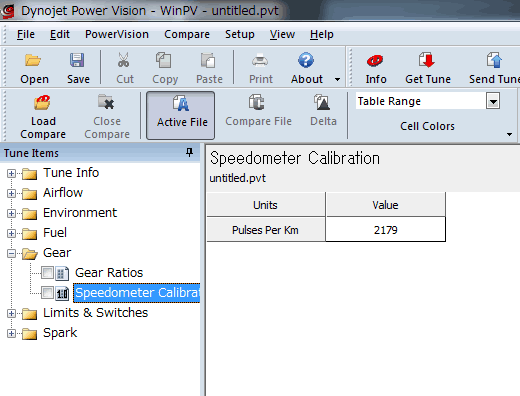This screenshot has width=520, height=396.
Task: Select the Active File view icon
Action: click(x=181, y=103)
